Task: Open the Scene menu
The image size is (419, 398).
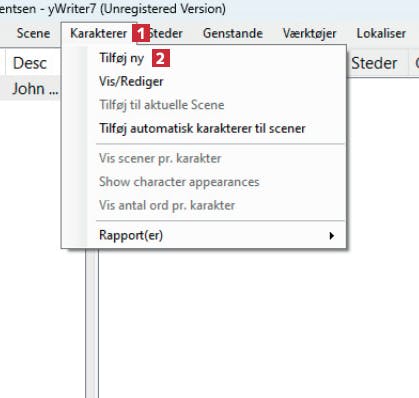Action: 33,33
